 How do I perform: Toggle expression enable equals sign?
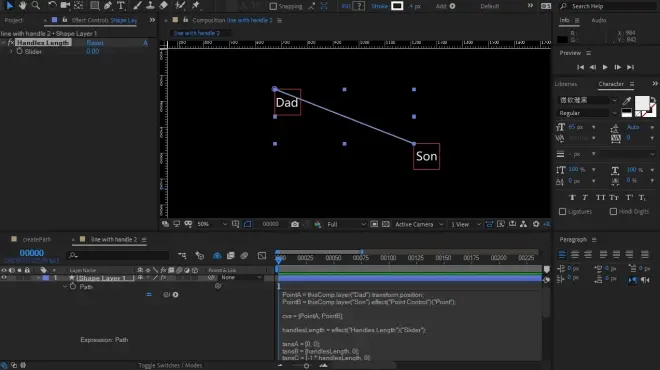149,295
